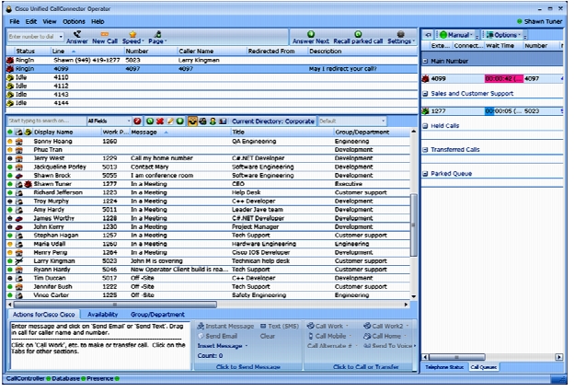Click the back arrow icon left of Manual
Screen dimensions: 575x392
428,35
